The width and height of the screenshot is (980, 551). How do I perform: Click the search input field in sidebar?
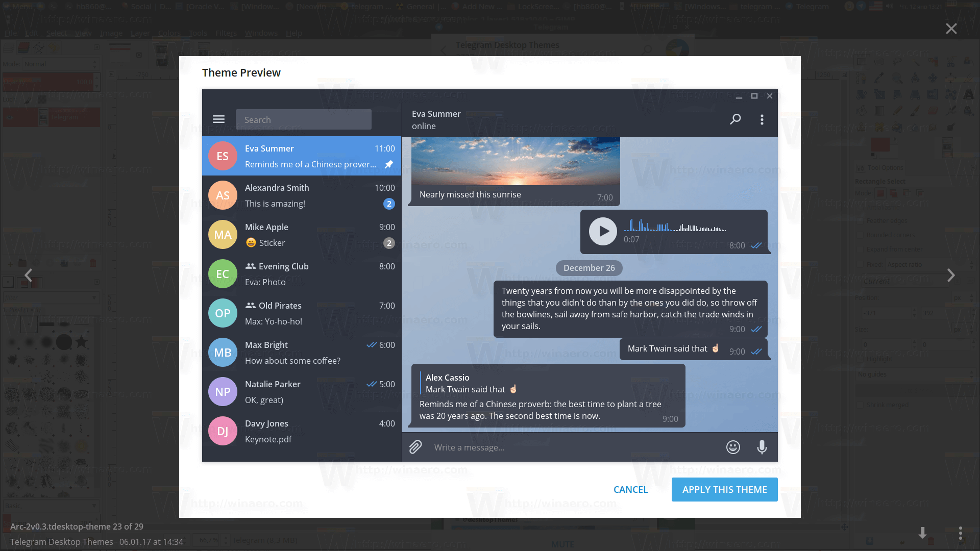pyautogui.click(x=304, y=119)
